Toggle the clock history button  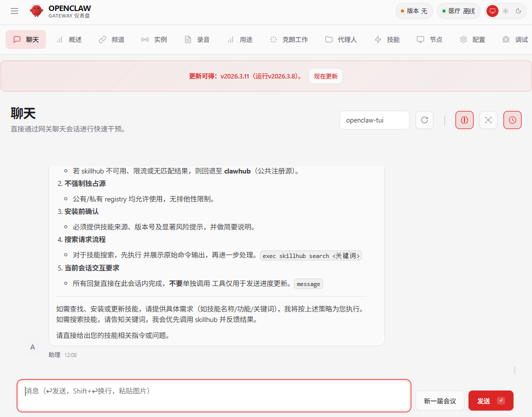tap(512, 120)
